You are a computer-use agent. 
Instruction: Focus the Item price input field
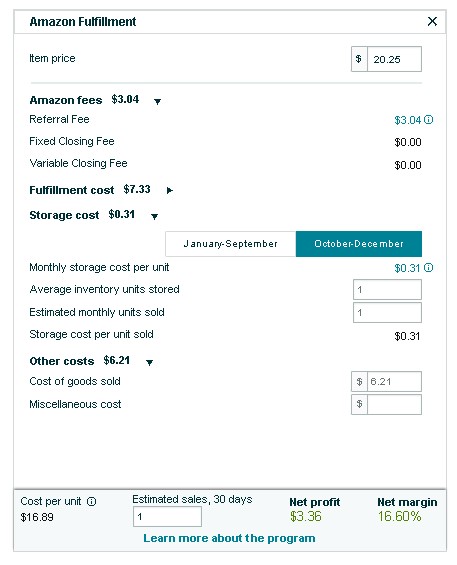pyautogui.click(x=394, y=59)
